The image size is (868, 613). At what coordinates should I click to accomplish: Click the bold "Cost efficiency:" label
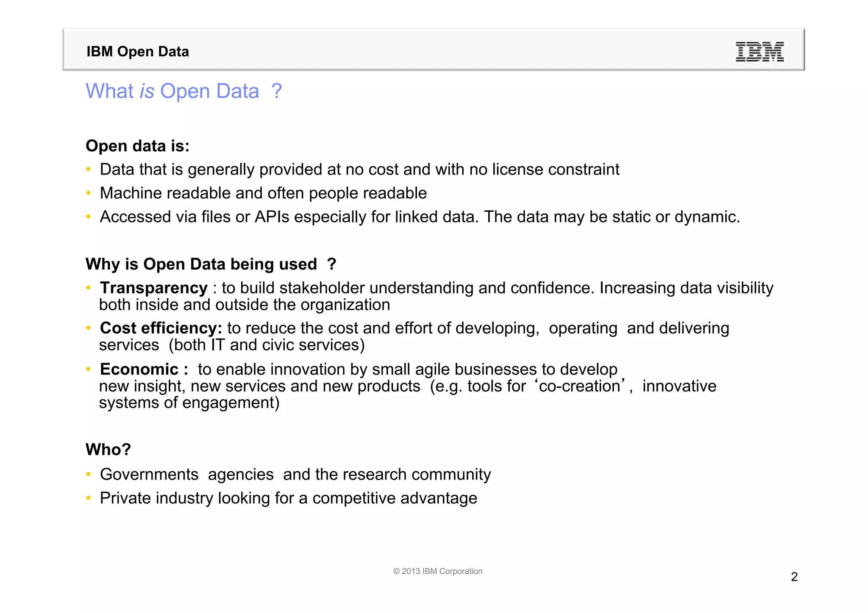pos(161,328)
